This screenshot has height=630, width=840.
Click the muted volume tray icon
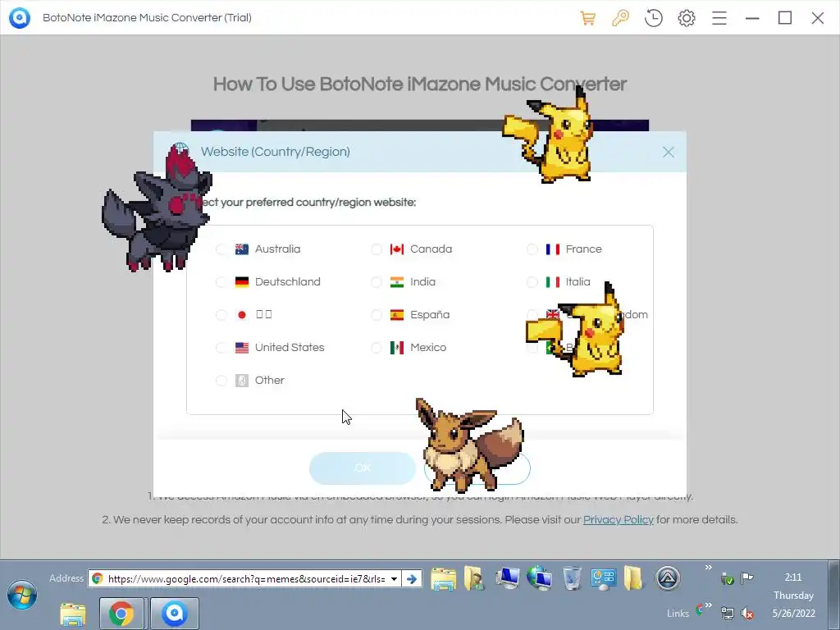(x=746, y=613)
